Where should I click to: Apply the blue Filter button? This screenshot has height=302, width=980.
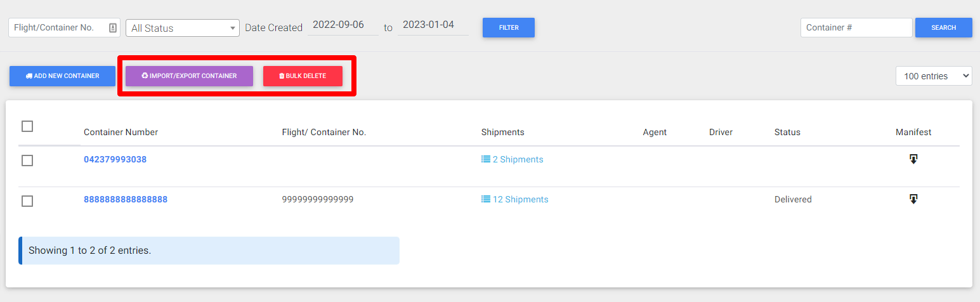point(509,28)
